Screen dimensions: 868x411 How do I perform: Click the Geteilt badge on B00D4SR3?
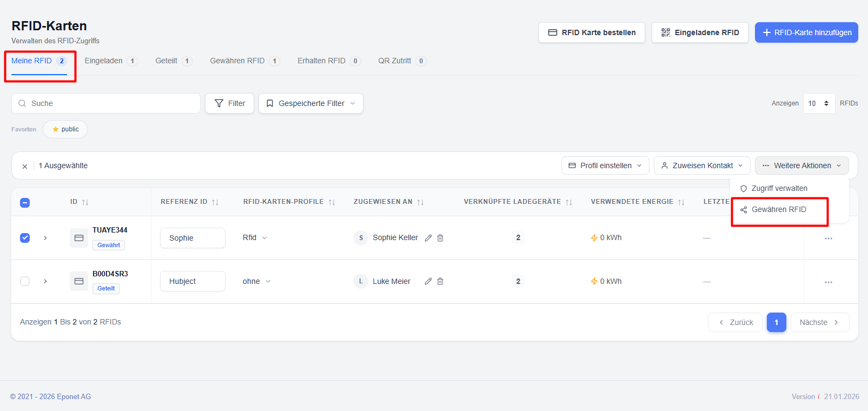[106, 289]
